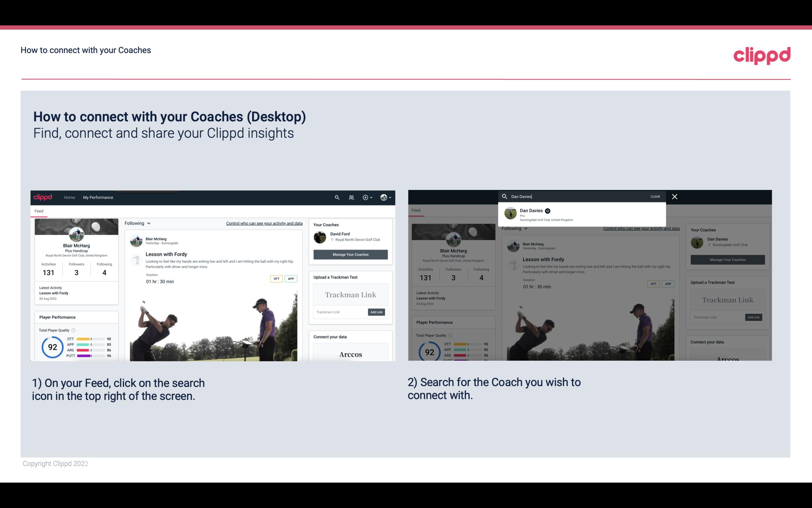Expand the globe/language selector in navbar

point(387,197)
